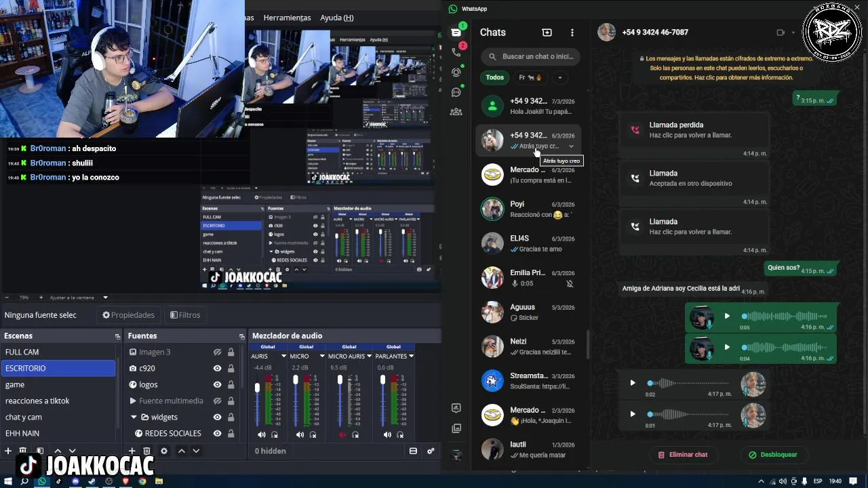Click Desbloquear button
868x488 pixels.
click(x=773, y=455)
